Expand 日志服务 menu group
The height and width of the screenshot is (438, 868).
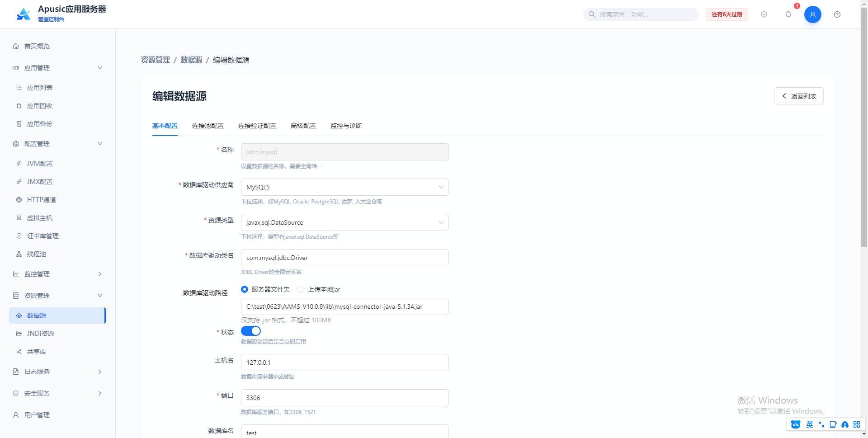[x=58, y=372]
